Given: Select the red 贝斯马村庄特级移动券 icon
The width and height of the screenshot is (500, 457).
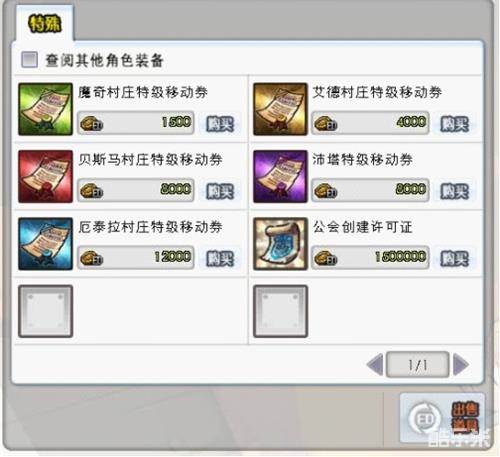Looking at the screenshot, I should click(x=45, y=176).
